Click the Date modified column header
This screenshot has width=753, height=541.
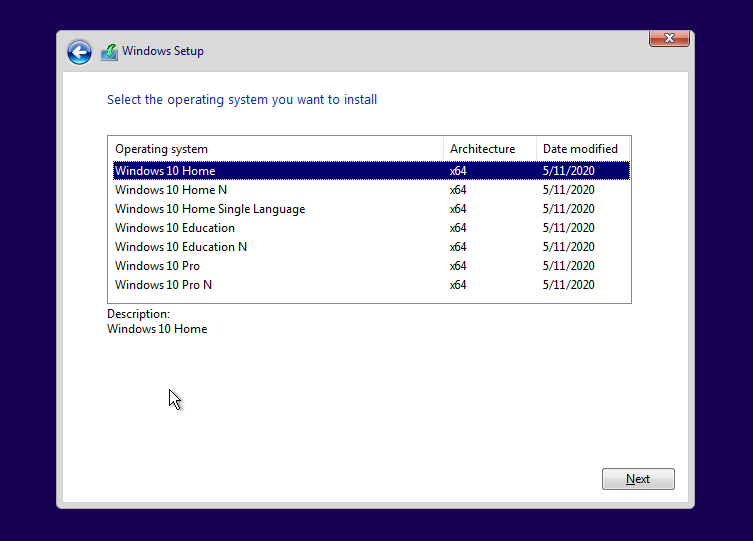(x=581, y=149)
